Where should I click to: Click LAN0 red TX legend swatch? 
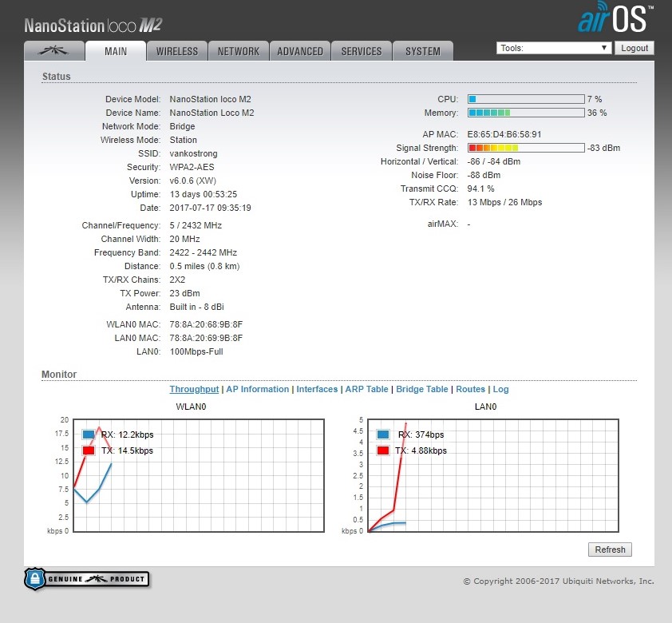(383, 450)
